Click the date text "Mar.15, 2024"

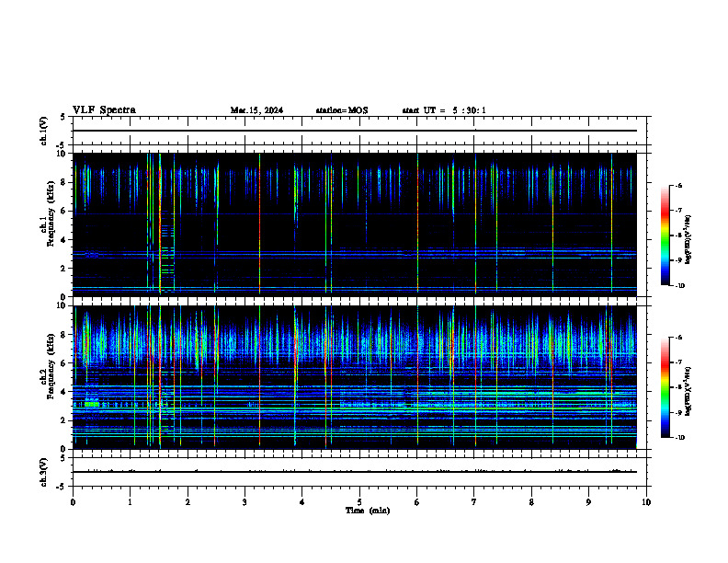coord(256,110)
